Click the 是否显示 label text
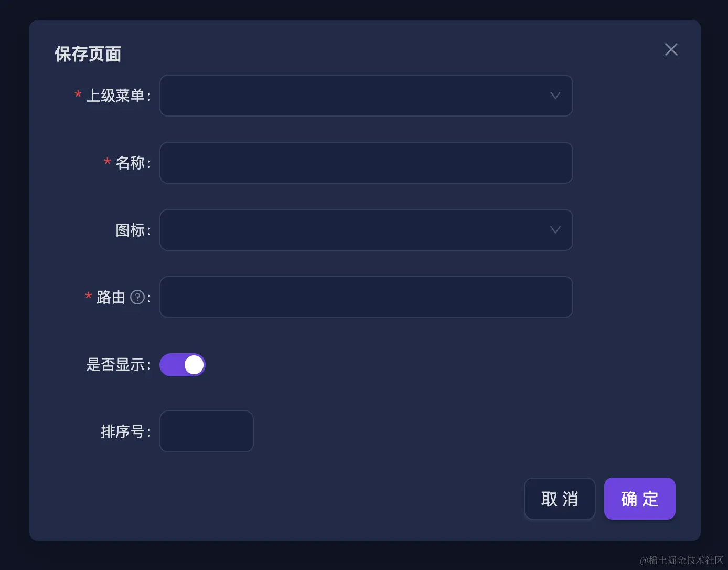 click(x=115, y=364)
